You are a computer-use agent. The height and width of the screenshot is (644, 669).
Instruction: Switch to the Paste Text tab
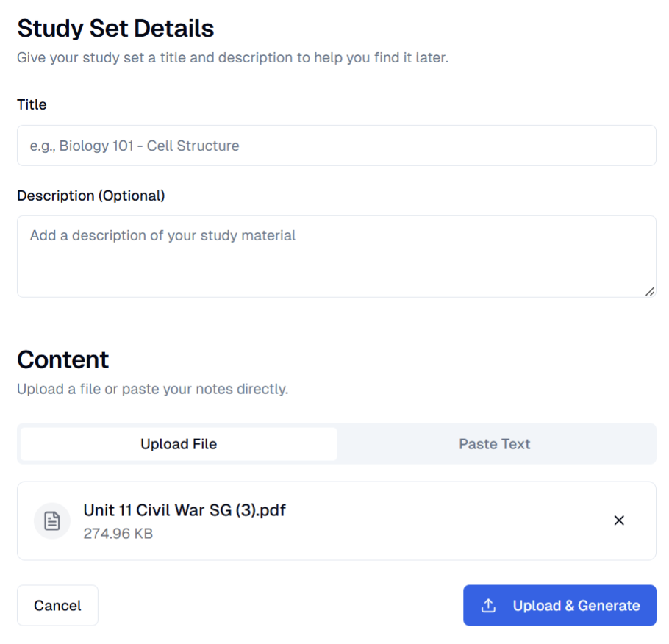pyautogui.click(x=495, y=444)
